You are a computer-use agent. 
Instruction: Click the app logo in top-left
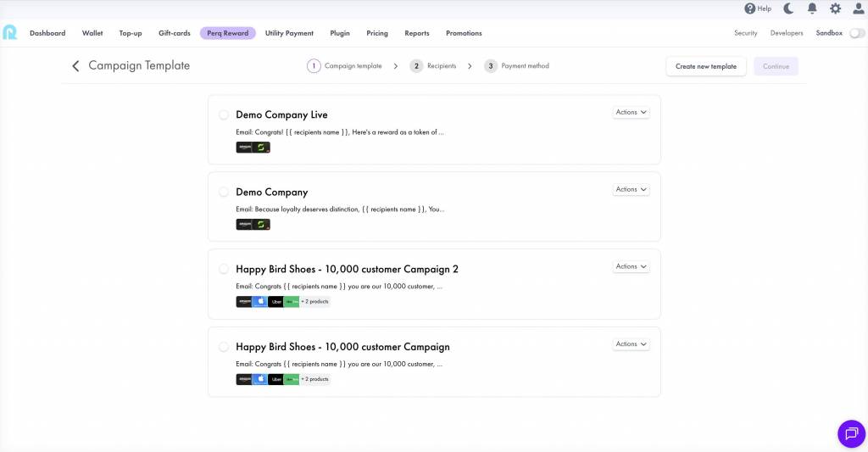(10, 33)
